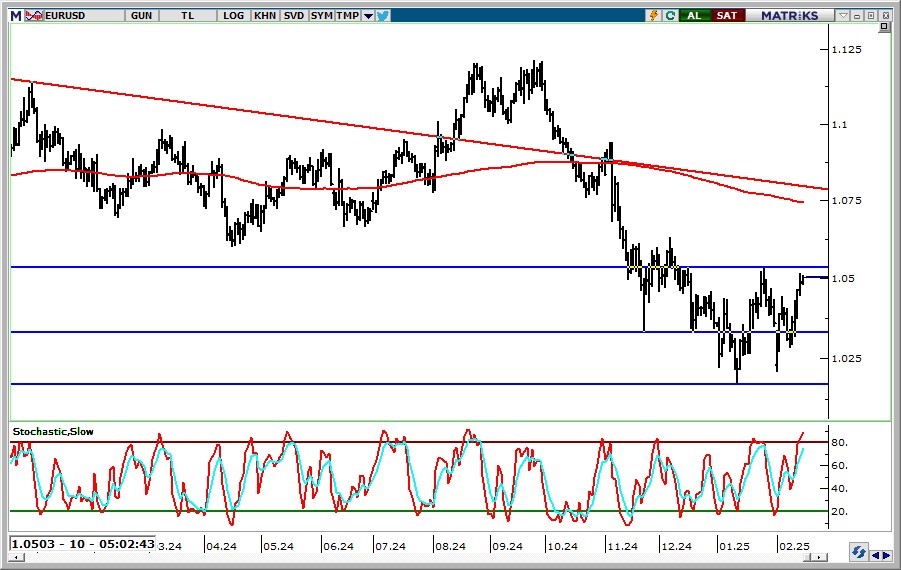The width and height of the screenshot is (901, 570).
Task: Click the MATRIKS logo banner
Action: (790, 16)
